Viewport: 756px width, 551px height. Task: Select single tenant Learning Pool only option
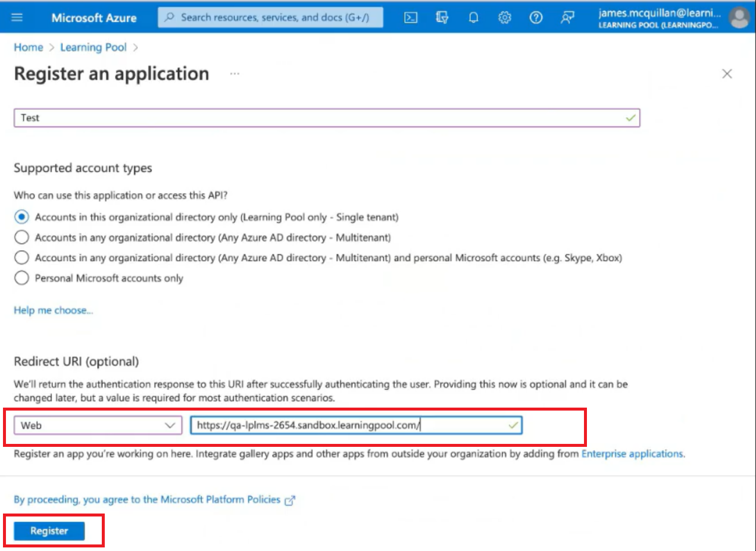click(21, 217)
